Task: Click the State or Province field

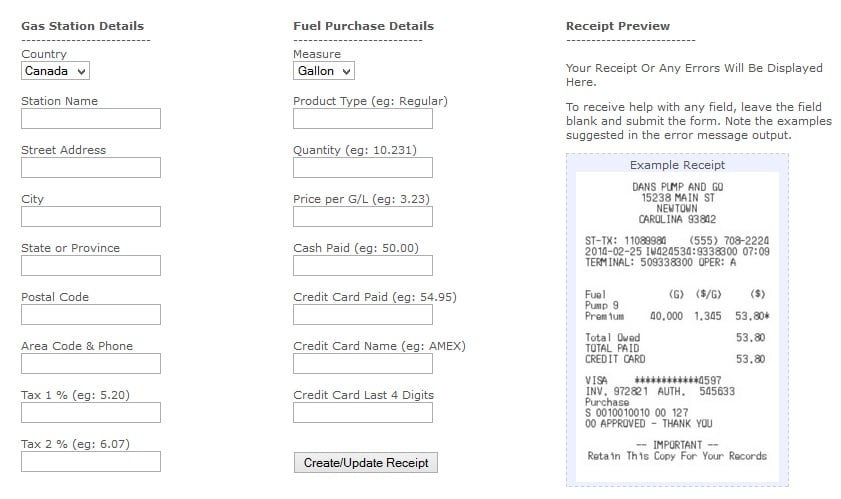Action: 91,266
